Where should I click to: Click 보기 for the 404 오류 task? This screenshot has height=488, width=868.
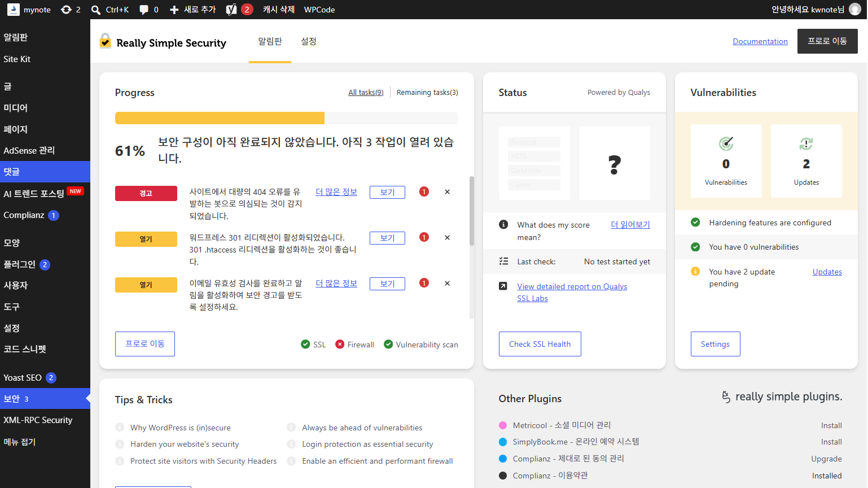click(x=387, y=192)
